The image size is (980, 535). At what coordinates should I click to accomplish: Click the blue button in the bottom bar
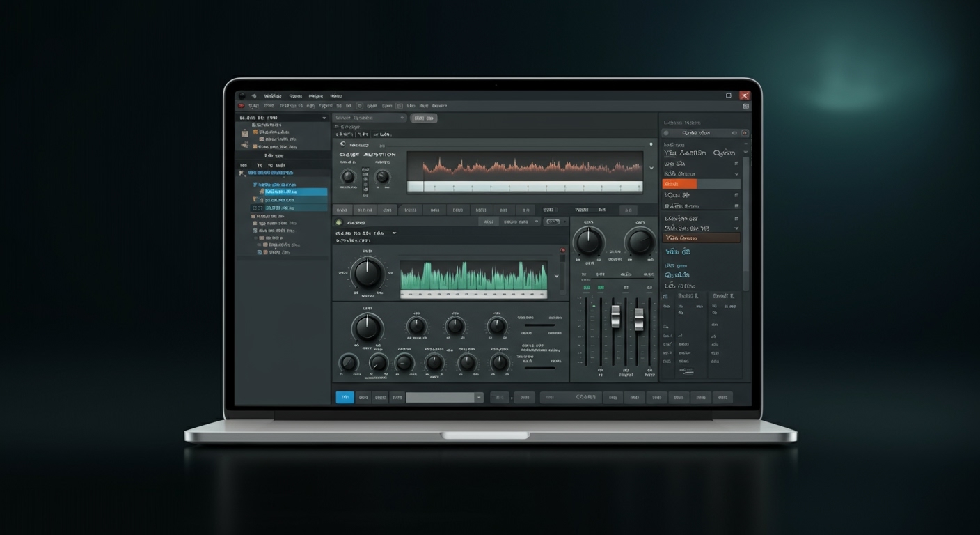point(345,397)
